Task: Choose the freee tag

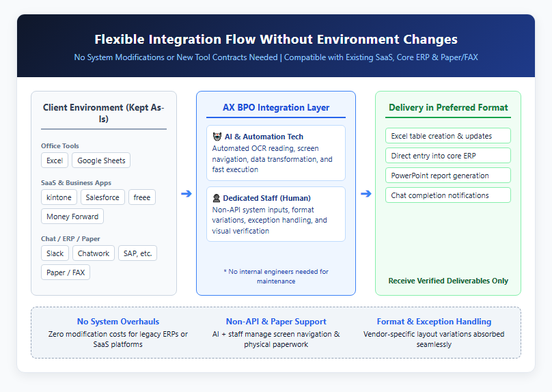Action: tap(142, 197)
